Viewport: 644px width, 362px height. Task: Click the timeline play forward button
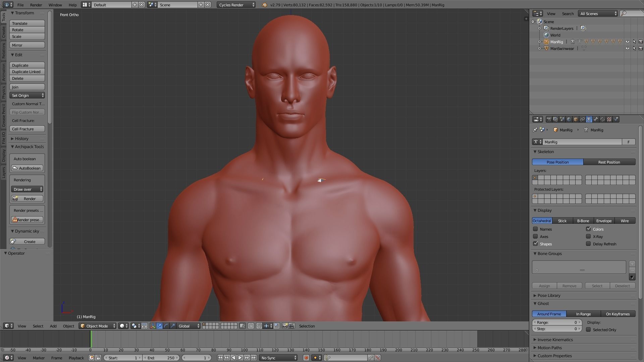tap(240, 358)
